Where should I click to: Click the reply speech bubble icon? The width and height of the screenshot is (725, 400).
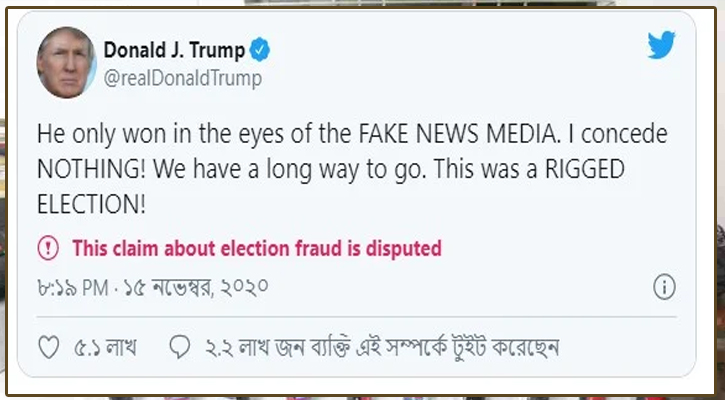(x=180, y=348)
